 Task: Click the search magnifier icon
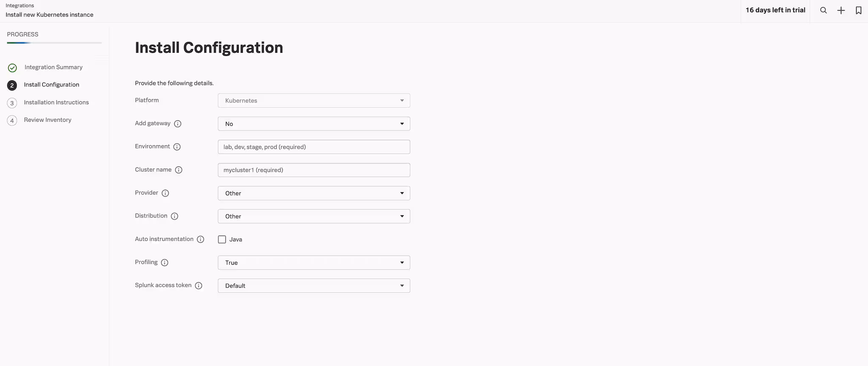click(x=823, y=11)
